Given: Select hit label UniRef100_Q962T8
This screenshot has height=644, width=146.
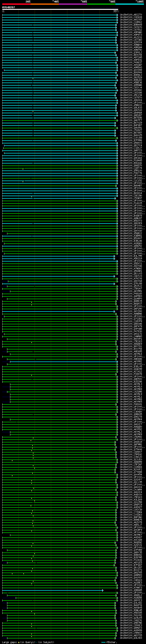Looking at the screenshot, I should (131, 417).
